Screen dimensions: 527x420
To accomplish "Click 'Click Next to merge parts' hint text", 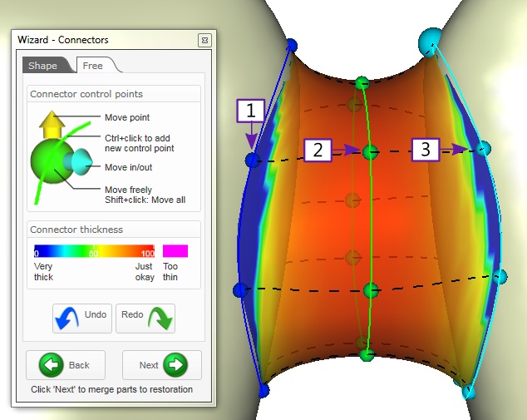I will [112, 389].
